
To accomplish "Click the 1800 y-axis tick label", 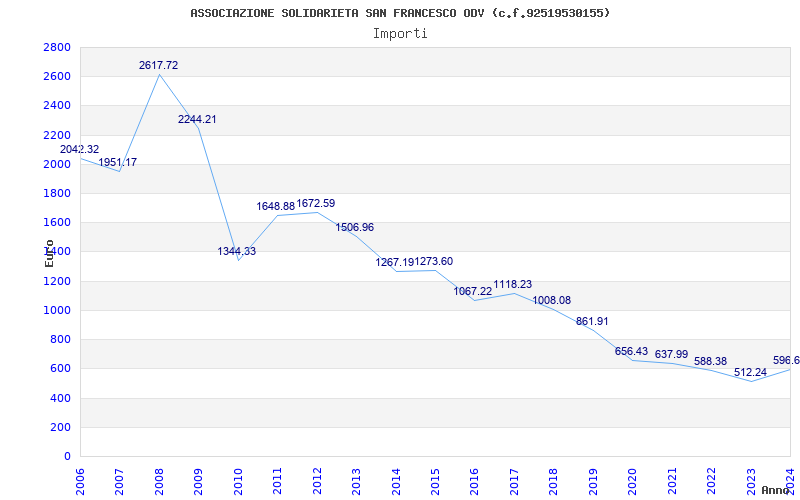I will coord(57,193).
